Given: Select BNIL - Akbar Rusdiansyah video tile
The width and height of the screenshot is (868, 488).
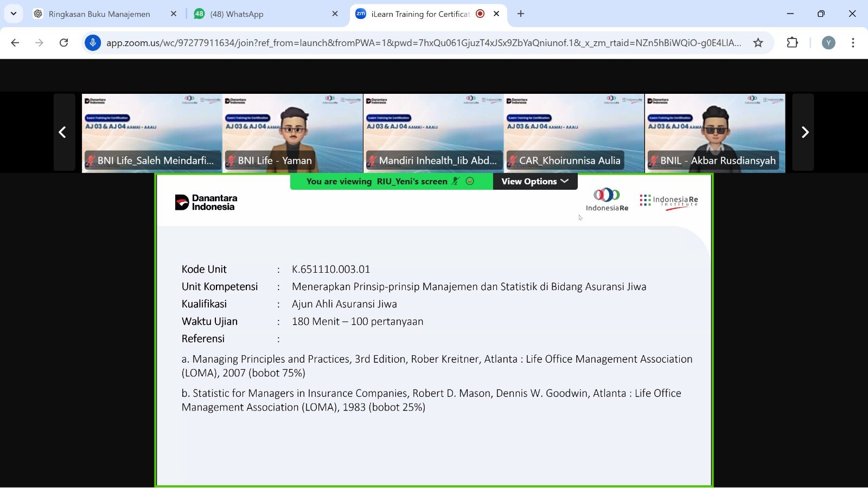Looking at the screenshot, I should coord(714,133).
